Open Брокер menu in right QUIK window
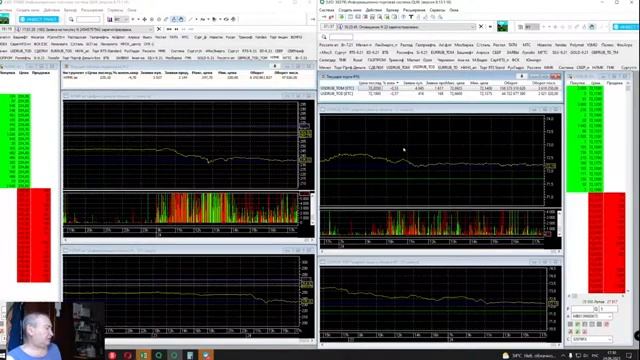Screen dimensions: 640x360 (x=392, y=10)
